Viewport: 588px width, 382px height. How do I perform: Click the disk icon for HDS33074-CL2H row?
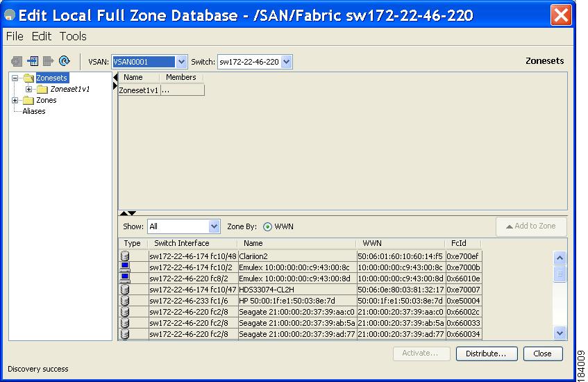click(x=125, y=290)
